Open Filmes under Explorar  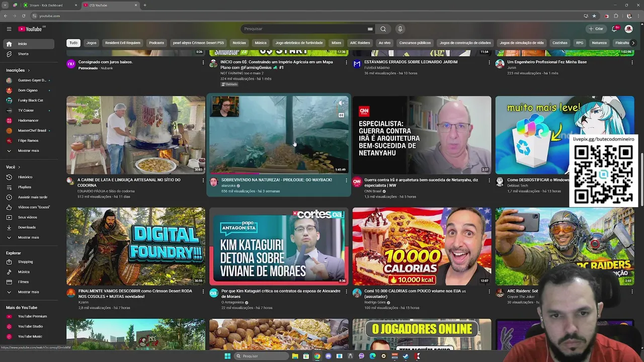click(28, 282)
